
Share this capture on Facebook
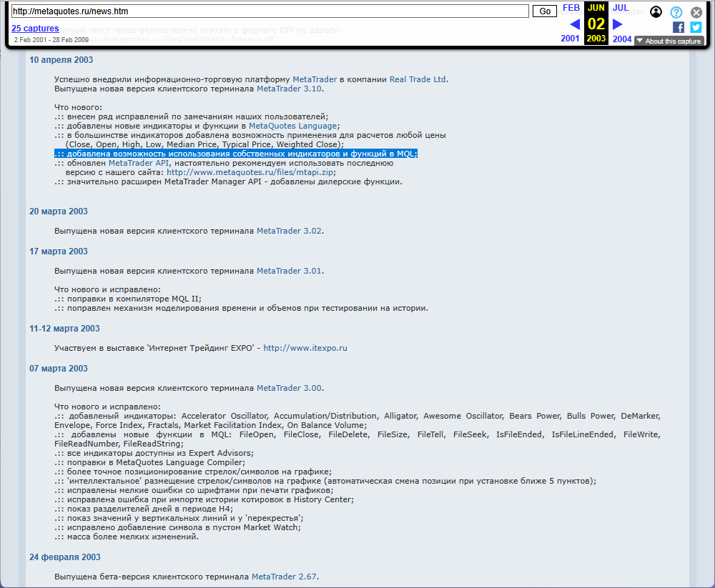click(679, 27)
